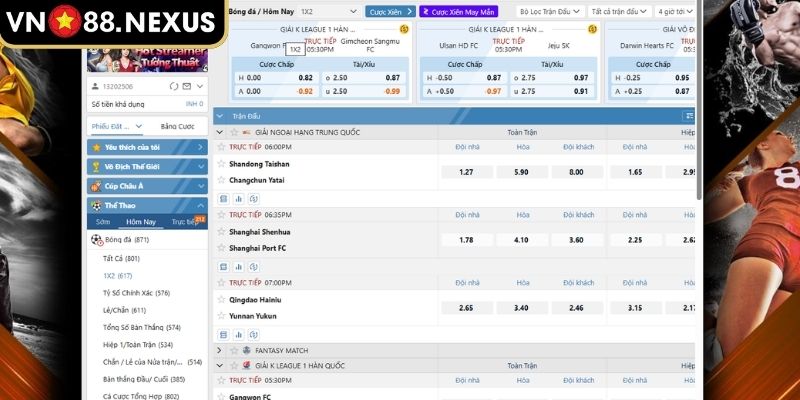Open the filter icon on Trận Đấu bar
Viewport: 800px width, 400px height.
(688, 116)
